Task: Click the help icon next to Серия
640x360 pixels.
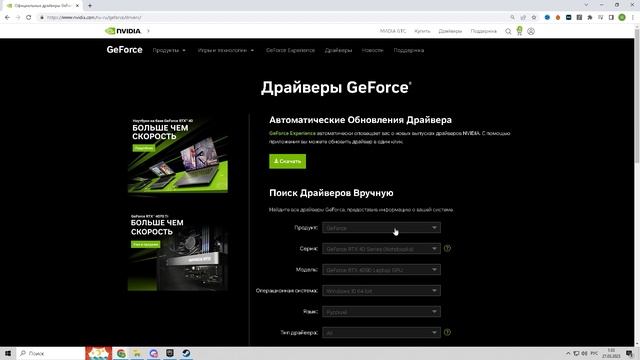Action: coord(447,248)
